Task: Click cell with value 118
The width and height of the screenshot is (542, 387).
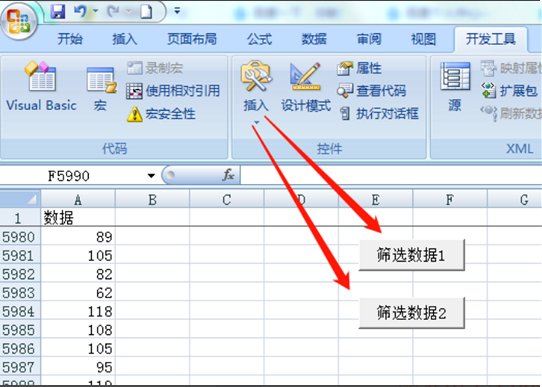Action: (78, 311)
